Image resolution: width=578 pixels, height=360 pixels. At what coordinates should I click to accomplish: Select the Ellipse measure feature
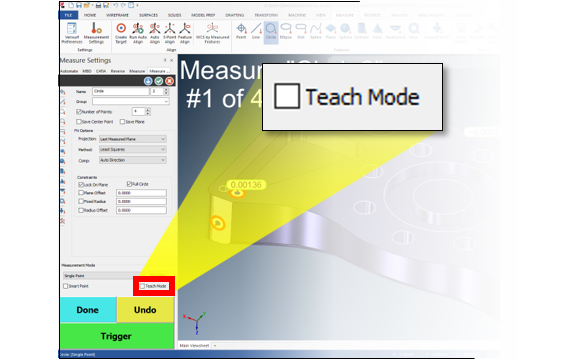coord(286,32)
